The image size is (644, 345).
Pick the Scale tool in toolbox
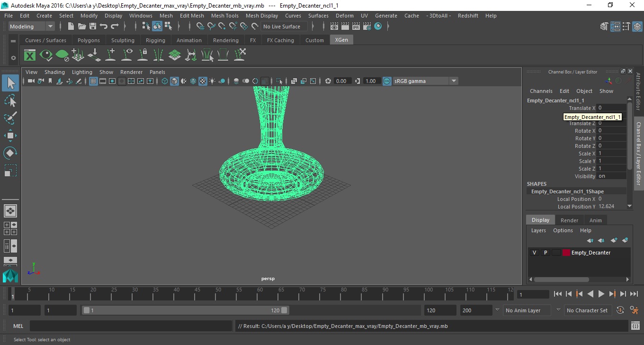pos(10,171)
